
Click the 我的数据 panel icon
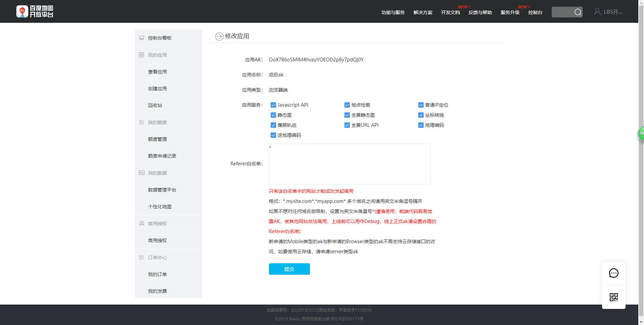(x=141, y=173)
